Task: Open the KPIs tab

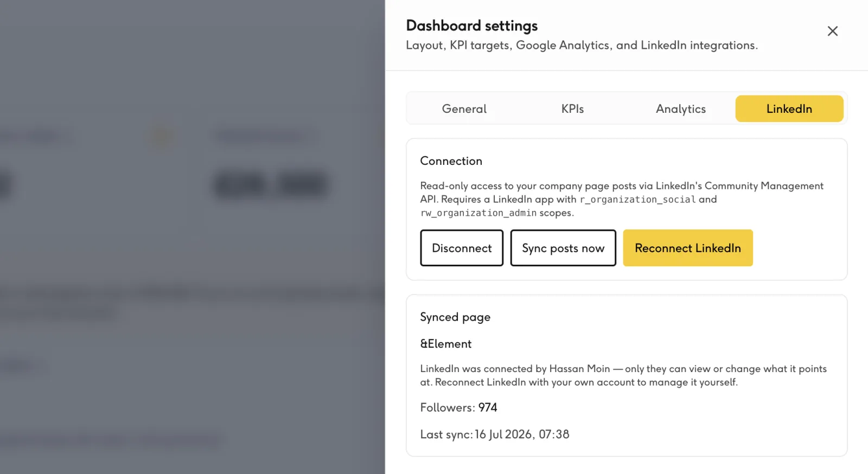Action: pyautogui.click(x=573, y=108)
